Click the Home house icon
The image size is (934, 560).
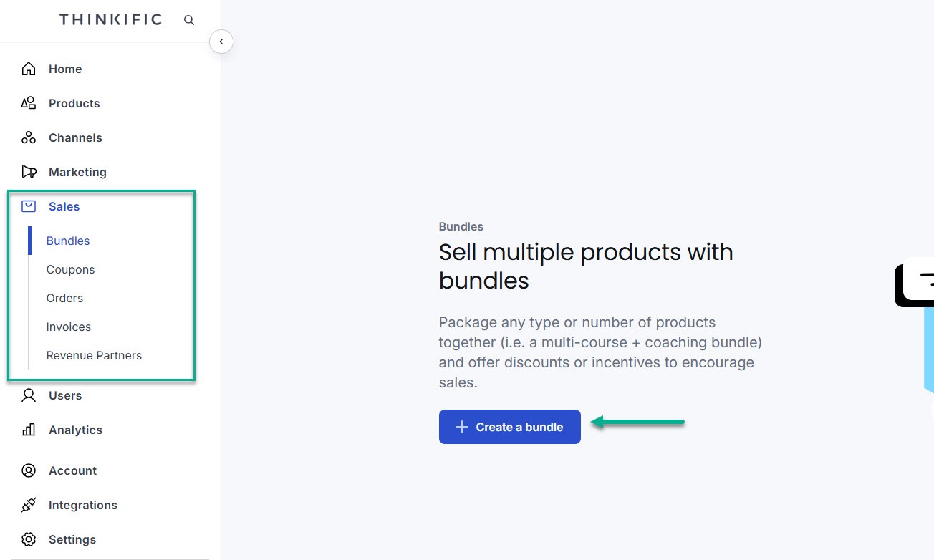[x=29, y=69]
